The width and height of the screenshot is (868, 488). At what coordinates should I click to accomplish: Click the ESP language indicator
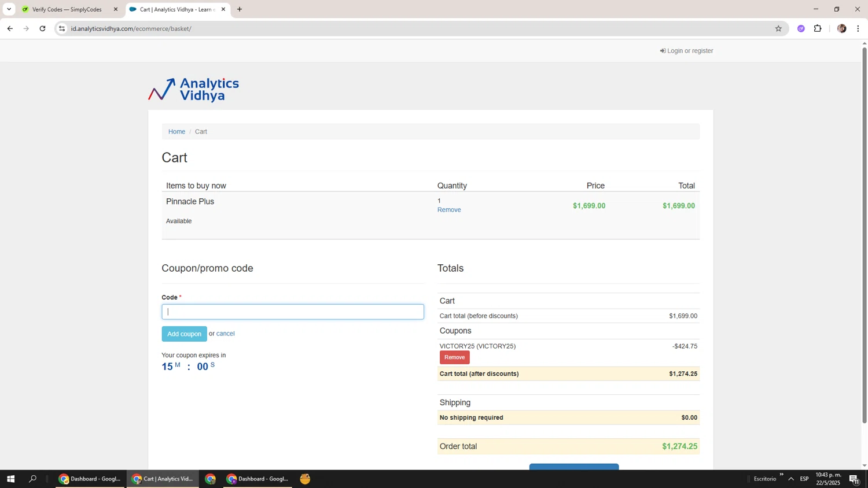click(804, 479)
